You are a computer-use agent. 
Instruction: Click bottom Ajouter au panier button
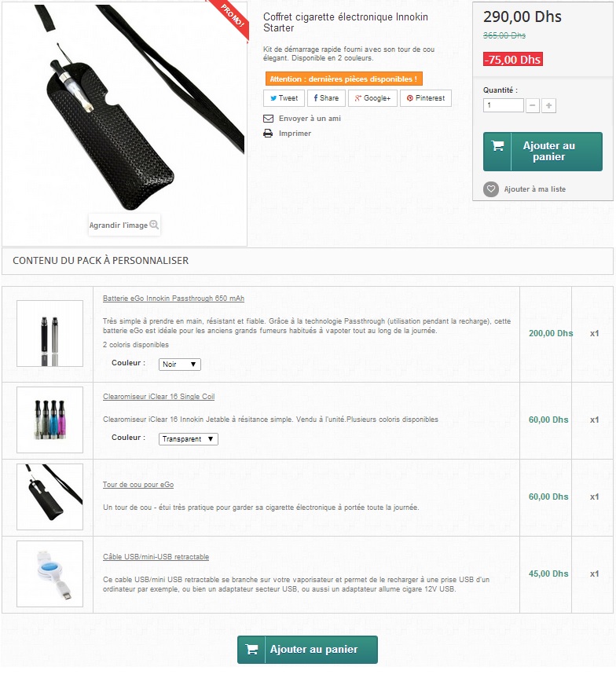pyautogui.click(x=307, y=650)
